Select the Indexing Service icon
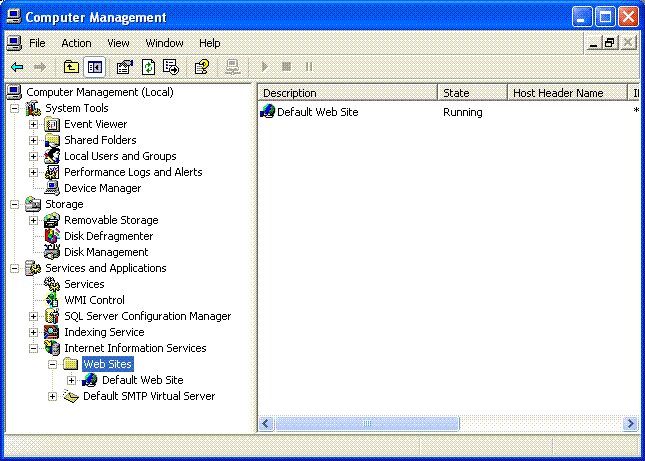The width and height of the screenshot is (645, 461). [52, 332]
